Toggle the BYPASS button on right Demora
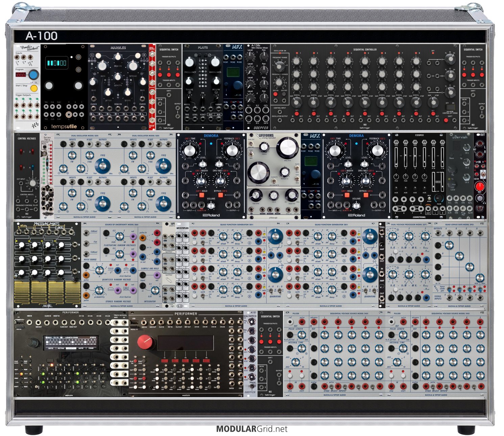The width and height of the screenshot is (504, 436). tap(365, 195)
